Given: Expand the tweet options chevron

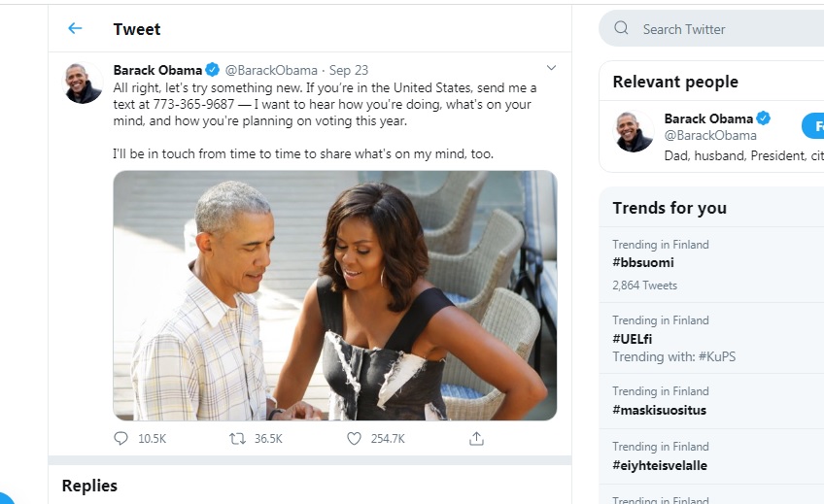Looking at the screenshot, I should point(551,68).
